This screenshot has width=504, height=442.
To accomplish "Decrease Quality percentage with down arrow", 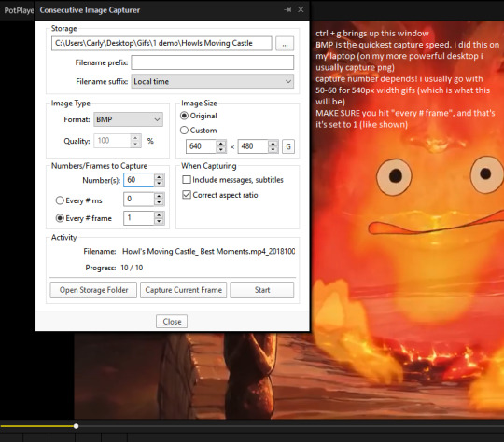I will [135, 145].
